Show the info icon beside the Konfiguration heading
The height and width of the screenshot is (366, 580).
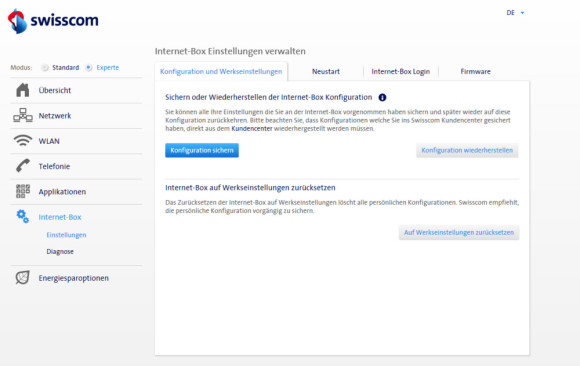382,97
